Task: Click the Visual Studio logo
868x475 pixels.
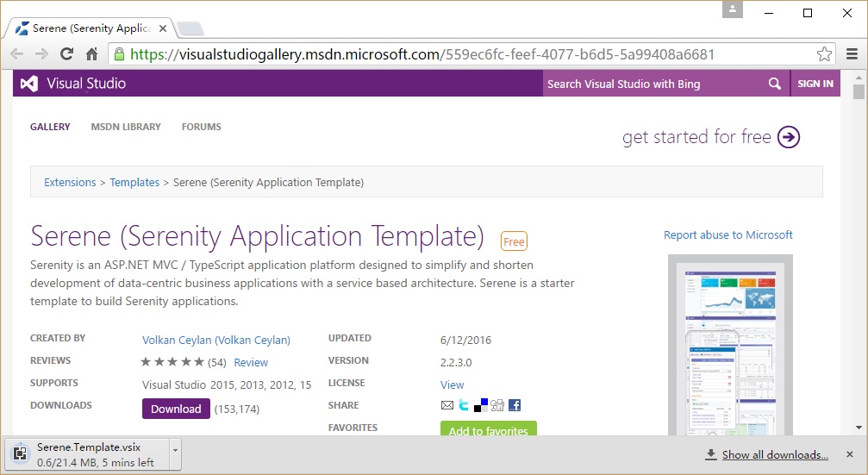Action: point(73,83)
